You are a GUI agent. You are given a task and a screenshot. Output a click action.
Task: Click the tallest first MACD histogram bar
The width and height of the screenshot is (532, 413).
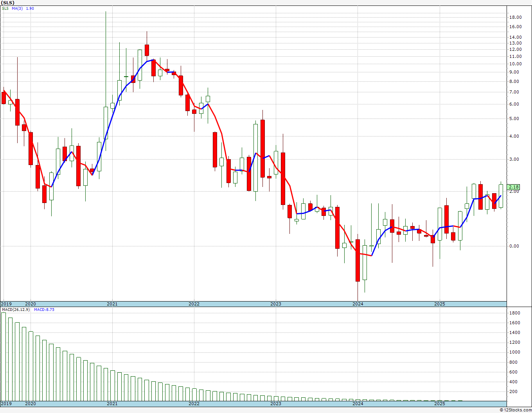tap(4, 356)
